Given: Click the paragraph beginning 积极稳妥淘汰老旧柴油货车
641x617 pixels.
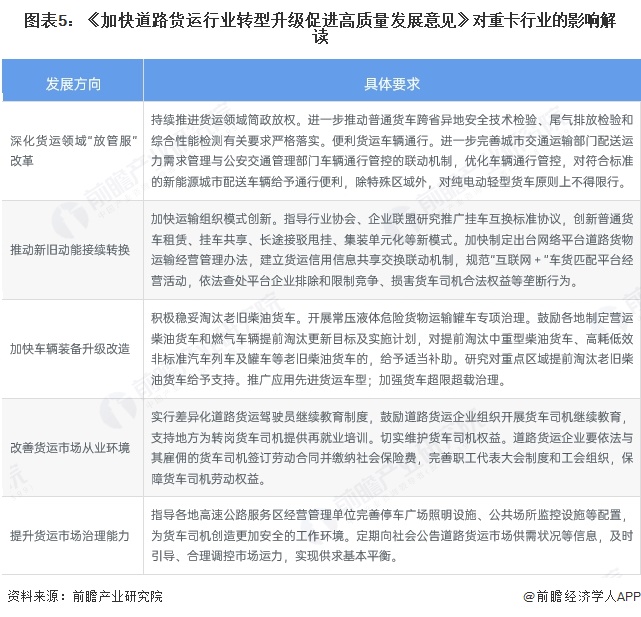Looking at the screenshot, I should click(392, 348).
